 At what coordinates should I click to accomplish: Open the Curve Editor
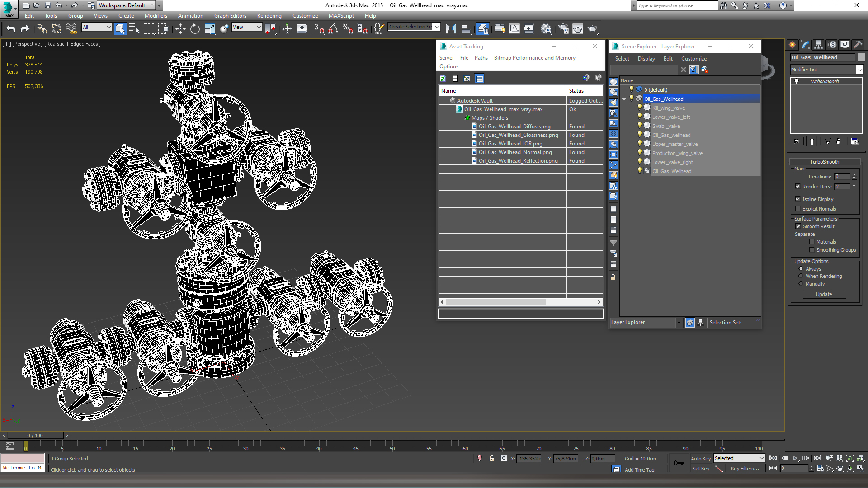click(x=514, y=29)
